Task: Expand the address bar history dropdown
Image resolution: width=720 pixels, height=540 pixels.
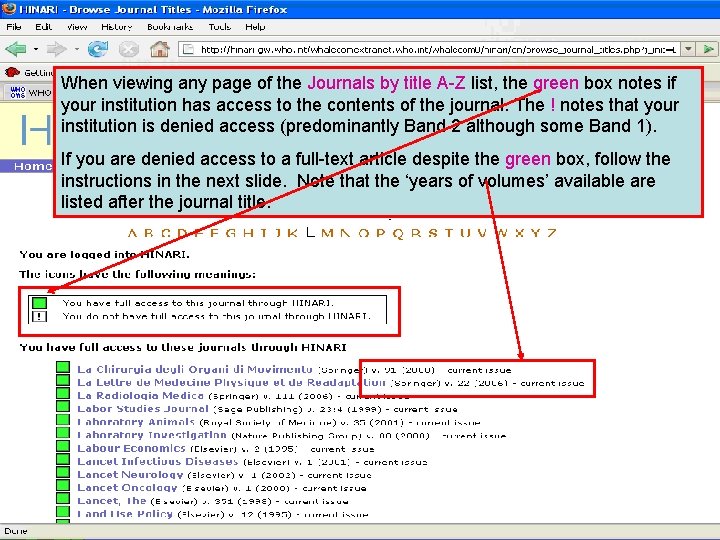Action: [688, 49]
